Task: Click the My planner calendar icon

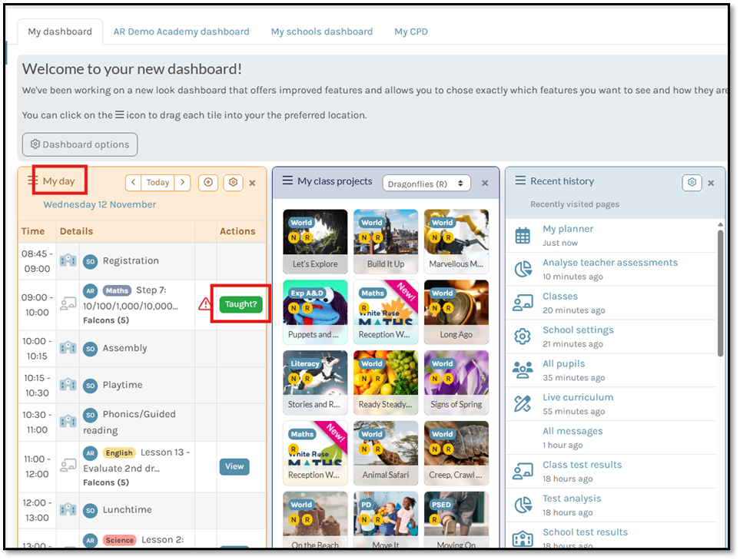Action: click(523, 235)
